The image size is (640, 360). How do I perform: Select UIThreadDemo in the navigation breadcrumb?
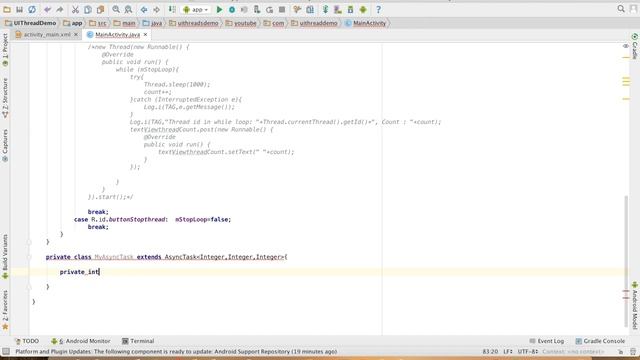pyautogui.click(x=31, y=23)
